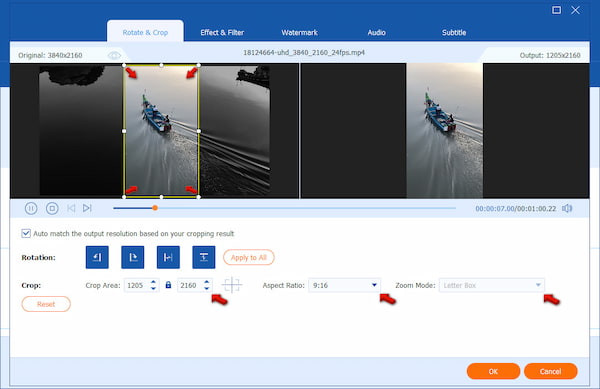Go to the next frame
Viewport: 600px width, 389px height.
click(x=87, y=208)
